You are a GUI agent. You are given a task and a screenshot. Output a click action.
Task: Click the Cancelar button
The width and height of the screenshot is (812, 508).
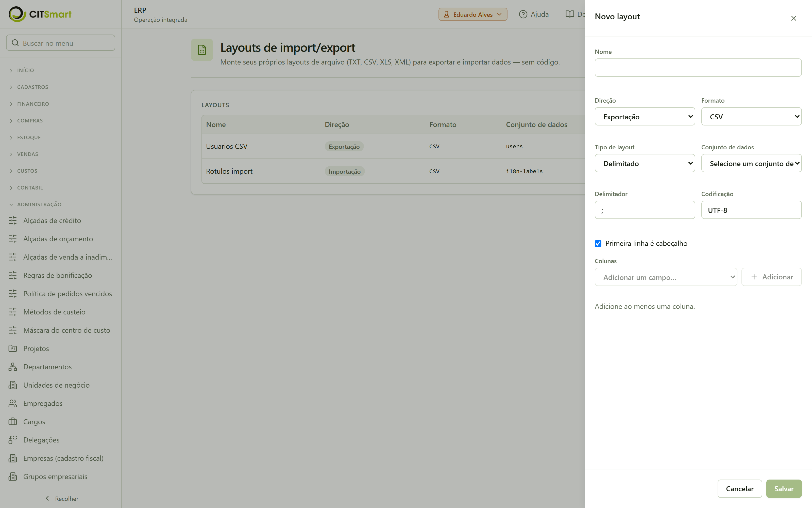pos(739,488)
